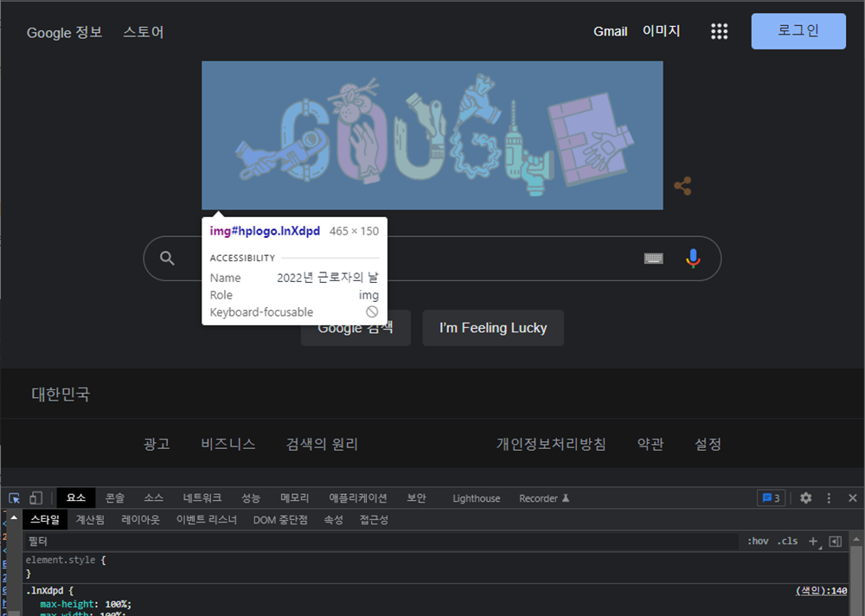Open the 레이아웃 subtab
Screen dimensions: 865x616
pyautogui.click(x=140, y=519)
